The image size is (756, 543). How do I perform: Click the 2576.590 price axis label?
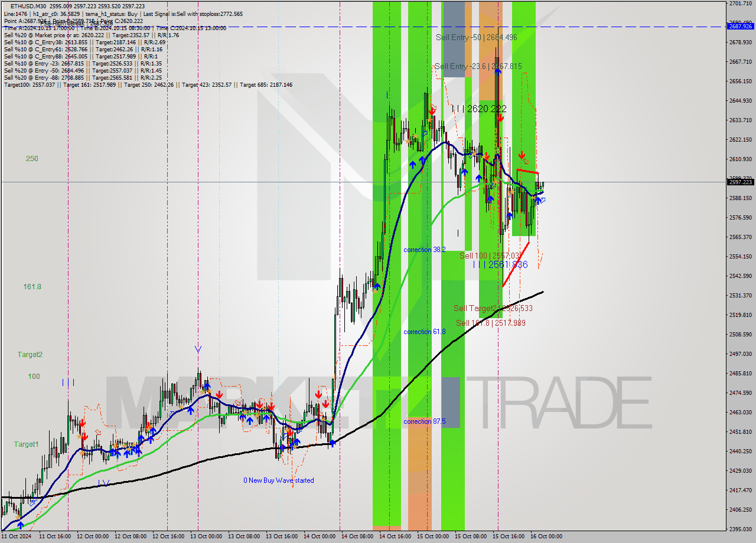741,218
